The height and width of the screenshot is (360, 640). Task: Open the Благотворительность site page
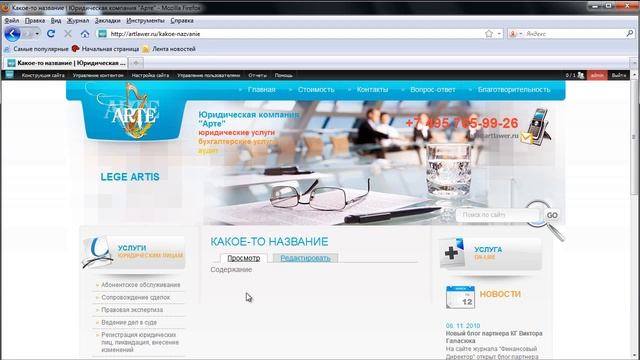pos(514,89)
